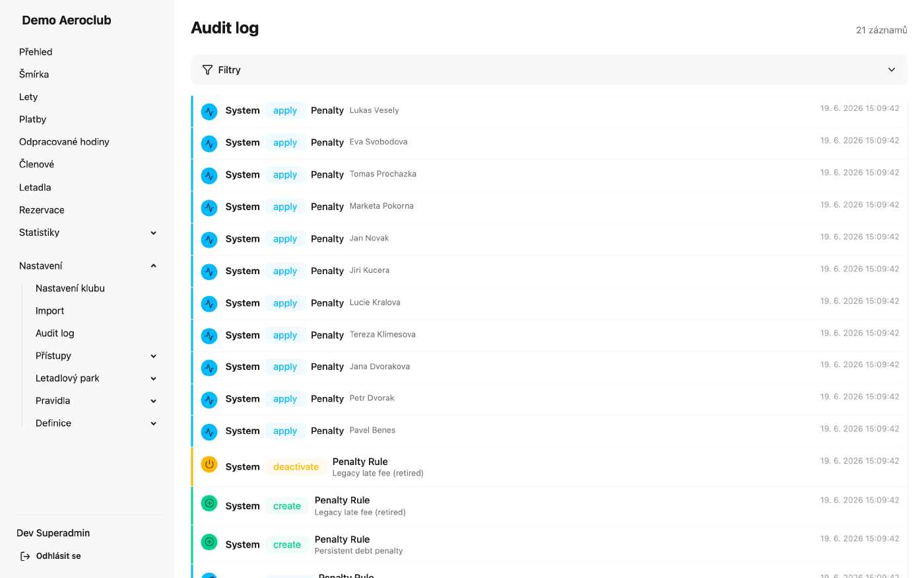Select Audit log in sidebar

pos(55,334)
